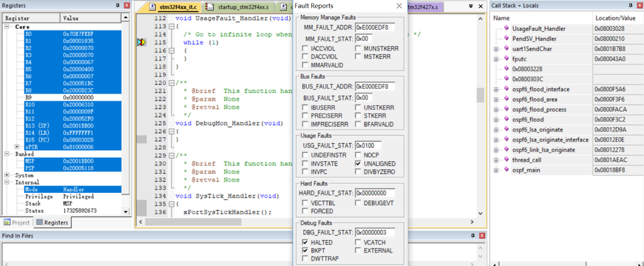Select the R15 (PC) register row
644x266 pixels.
[x=72, y=140]
